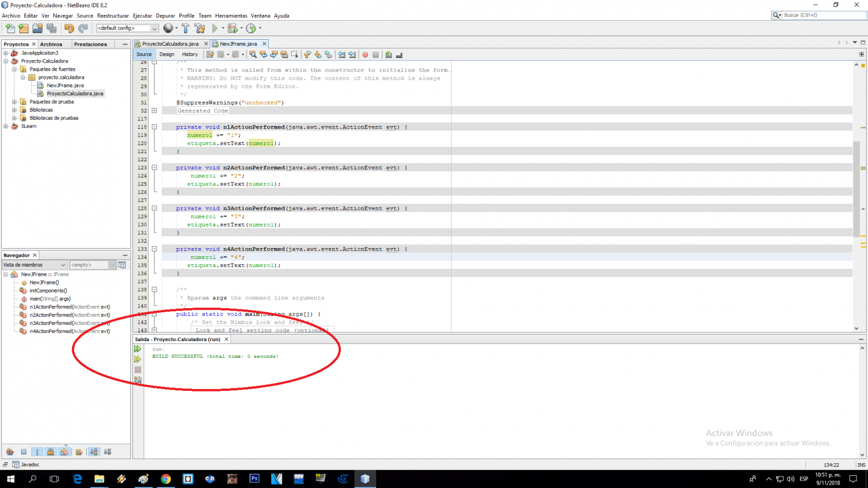Click the Build Project hammer icon

186,28
